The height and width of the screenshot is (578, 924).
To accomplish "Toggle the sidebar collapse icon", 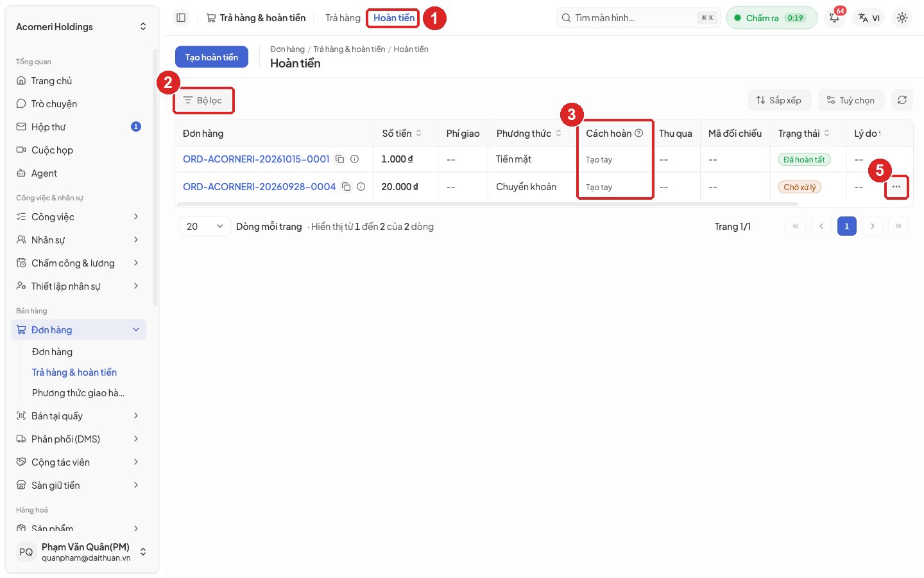I will 181,18.
